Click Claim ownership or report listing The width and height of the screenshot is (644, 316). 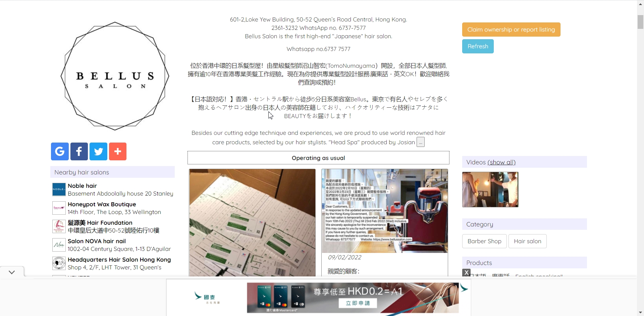pos(511,30)
